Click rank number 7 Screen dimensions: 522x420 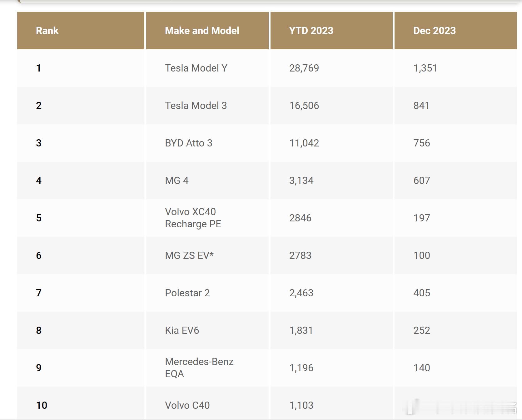click(x=38, y=293)
